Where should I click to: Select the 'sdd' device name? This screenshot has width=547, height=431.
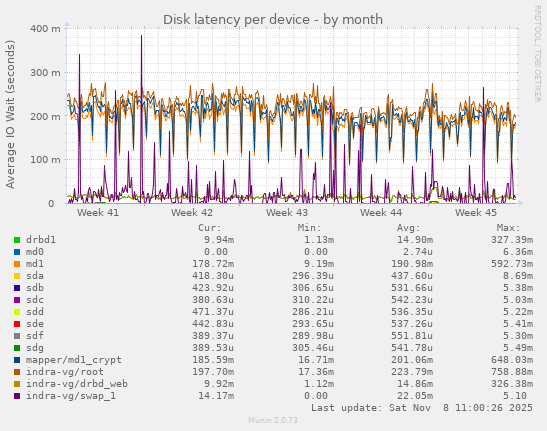coord(35,312)
